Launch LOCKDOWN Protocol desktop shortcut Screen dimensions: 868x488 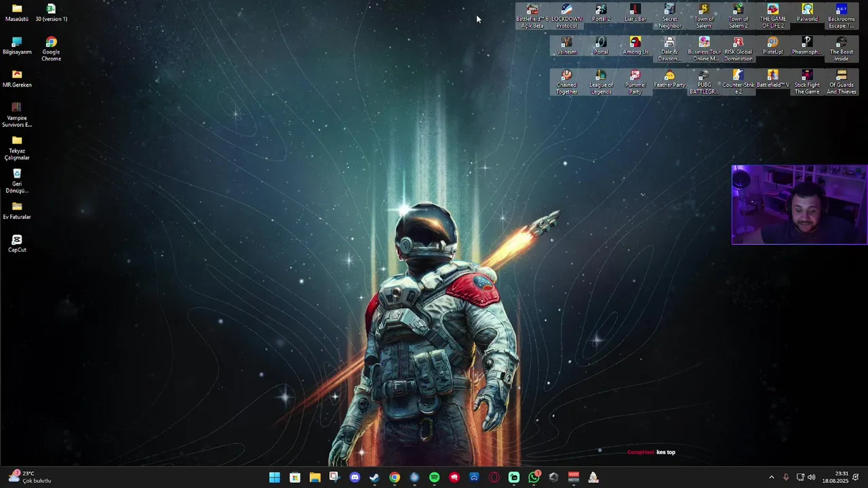(567, 16)
